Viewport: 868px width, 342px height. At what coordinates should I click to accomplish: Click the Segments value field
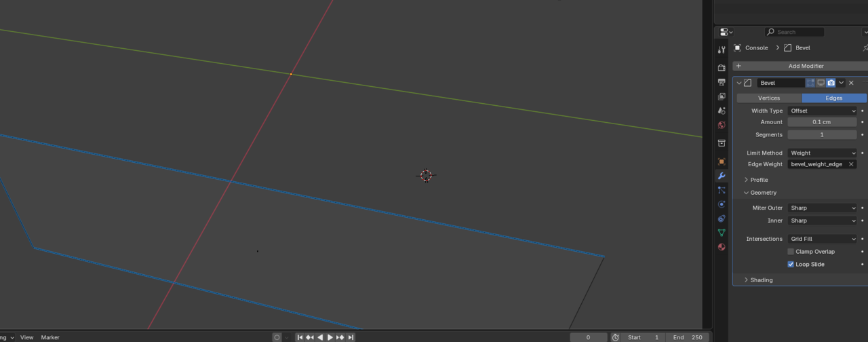pos(823,135)
